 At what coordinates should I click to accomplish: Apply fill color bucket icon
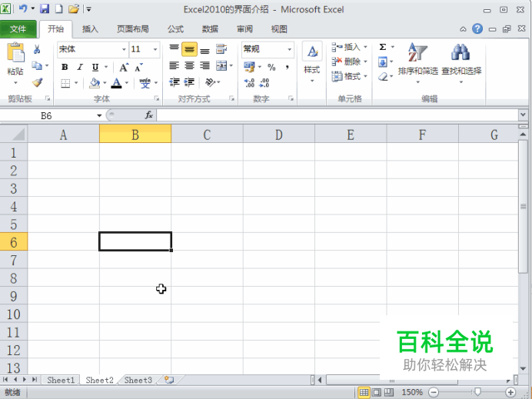coord(95,83)
